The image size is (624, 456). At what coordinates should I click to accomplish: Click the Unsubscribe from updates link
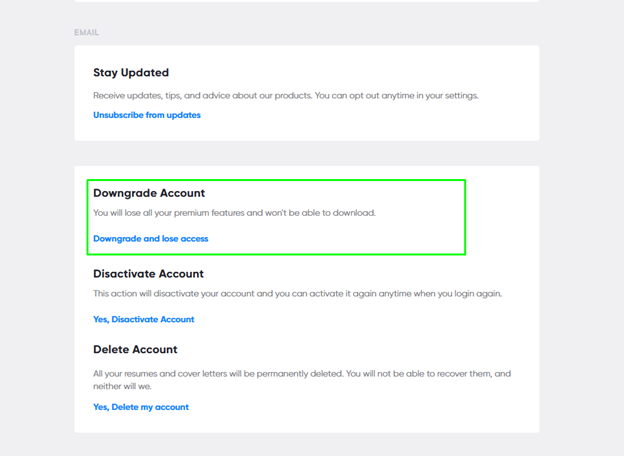coord(147,115)
